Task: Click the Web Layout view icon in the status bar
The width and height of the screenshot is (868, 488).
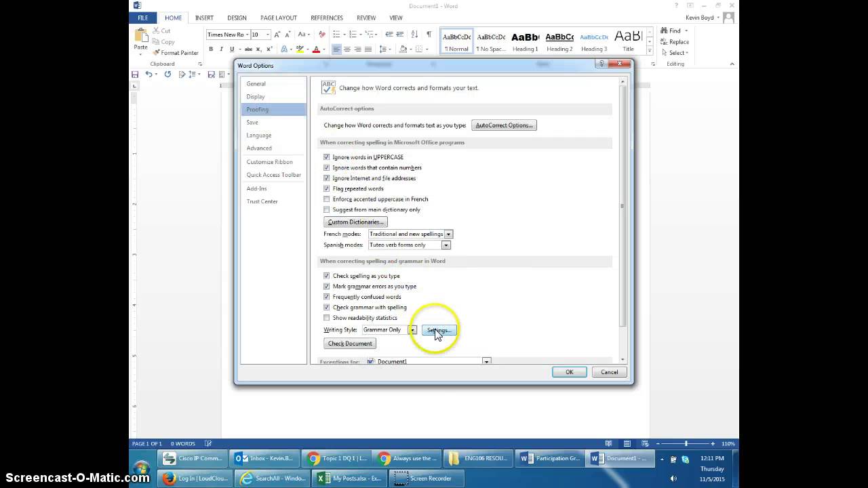Action: (x=646, y=443)
